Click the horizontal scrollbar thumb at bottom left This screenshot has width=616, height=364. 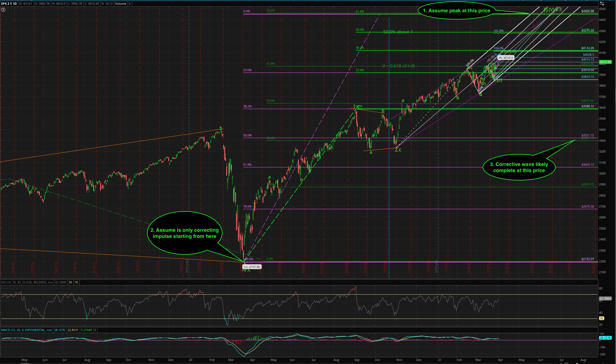click(x=25, y=363)
